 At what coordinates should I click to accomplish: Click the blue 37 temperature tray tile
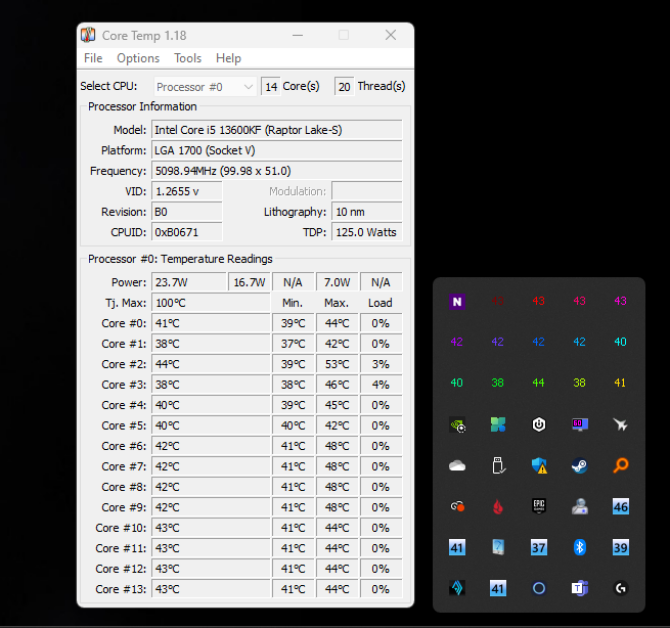click(539, 547)
